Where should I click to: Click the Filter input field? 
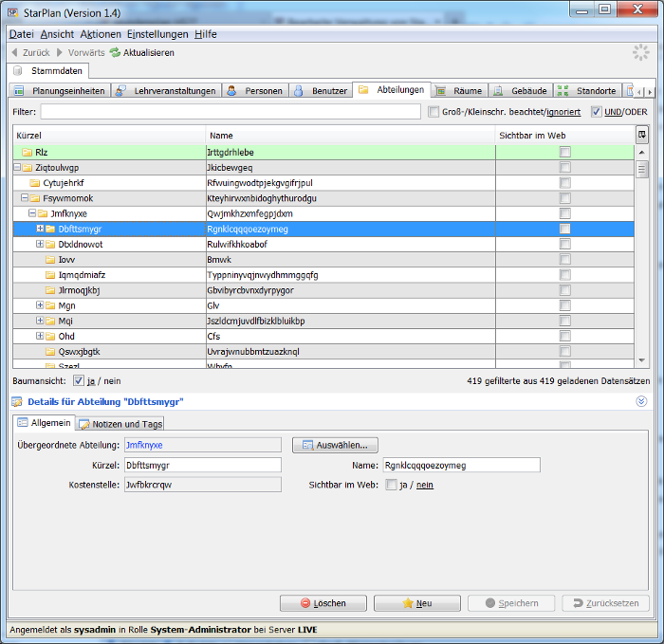(x=231, y=112)
